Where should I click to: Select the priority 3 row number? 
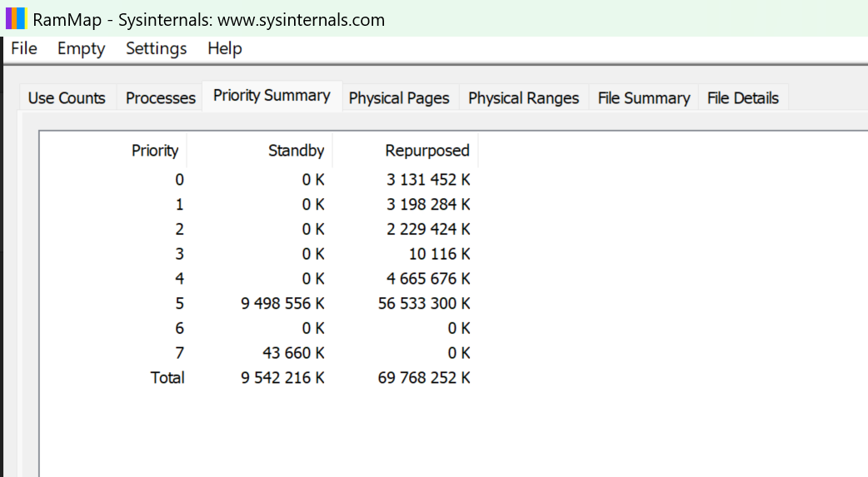[179, 254]
